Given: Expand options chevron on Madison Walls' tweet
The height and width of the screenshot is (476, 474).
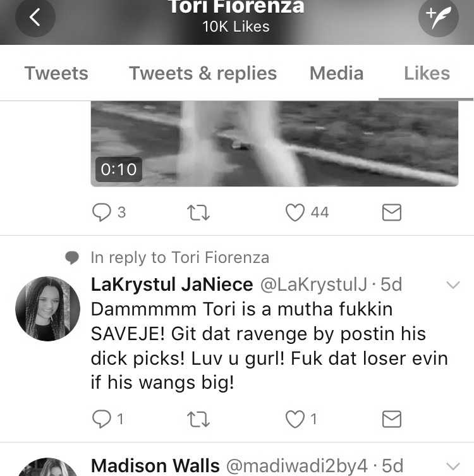Looking at the screenshot, I should coord(453,466).
